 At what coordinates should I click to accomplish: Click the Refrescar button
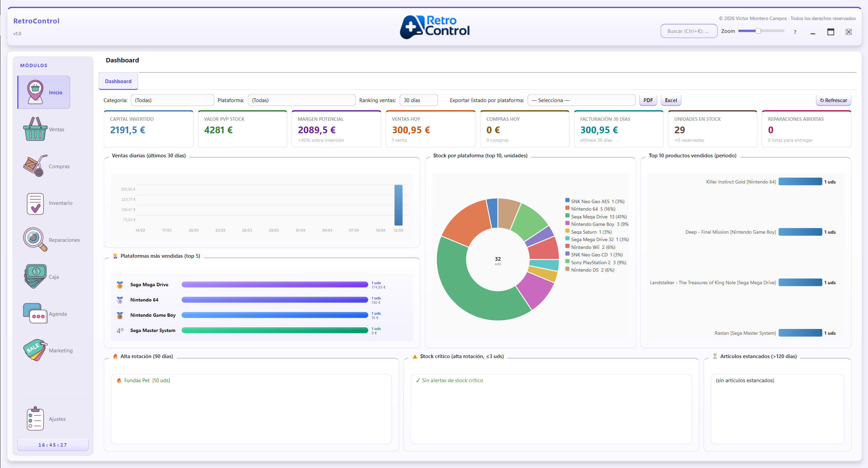833,100
